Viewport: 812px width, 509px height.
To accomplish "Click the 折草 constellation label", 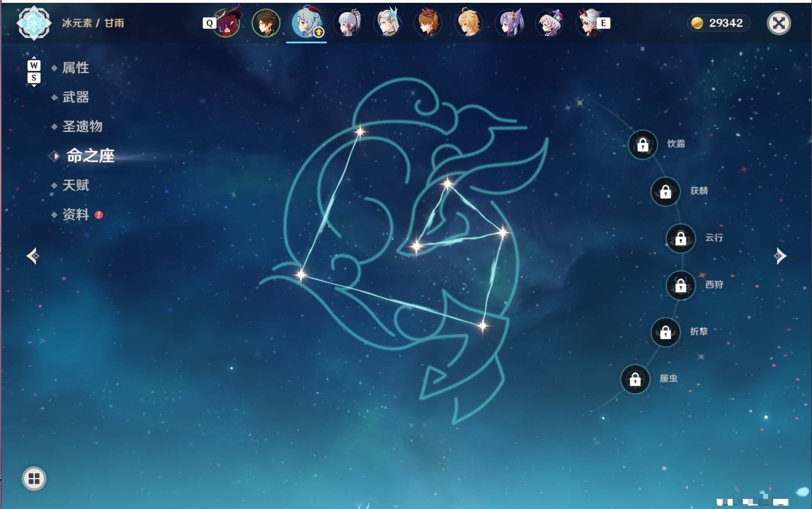I will [x=699, y=332].
